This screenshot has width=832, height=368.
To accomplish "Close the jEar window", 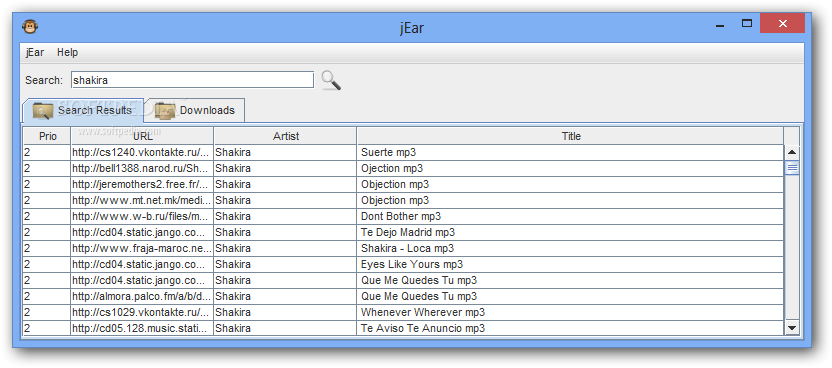I will tap(783, 23).
